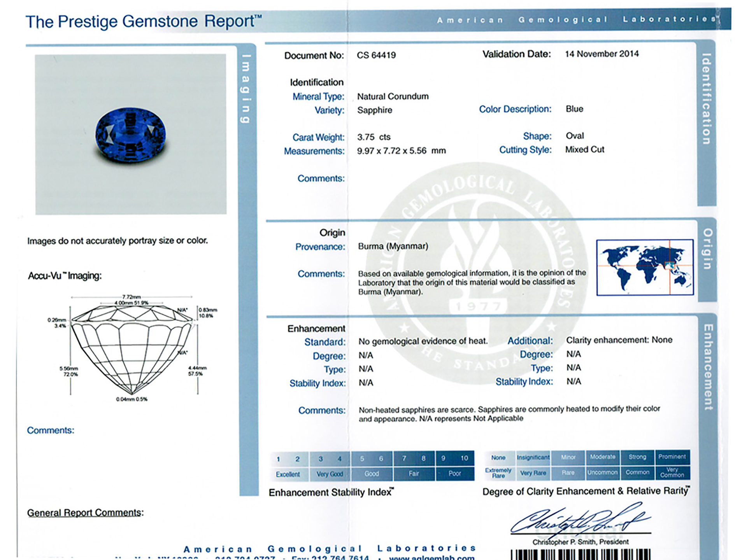Screen dimensions: 747x560
Task: Click the vertical Origin tab label
Action: [x=707, y=249]
